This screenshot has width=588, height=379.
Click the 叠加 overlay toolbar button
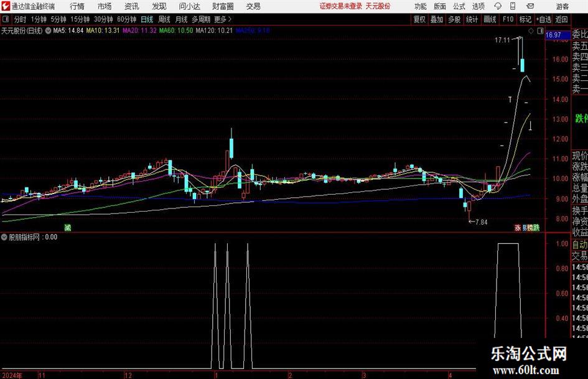437,19
